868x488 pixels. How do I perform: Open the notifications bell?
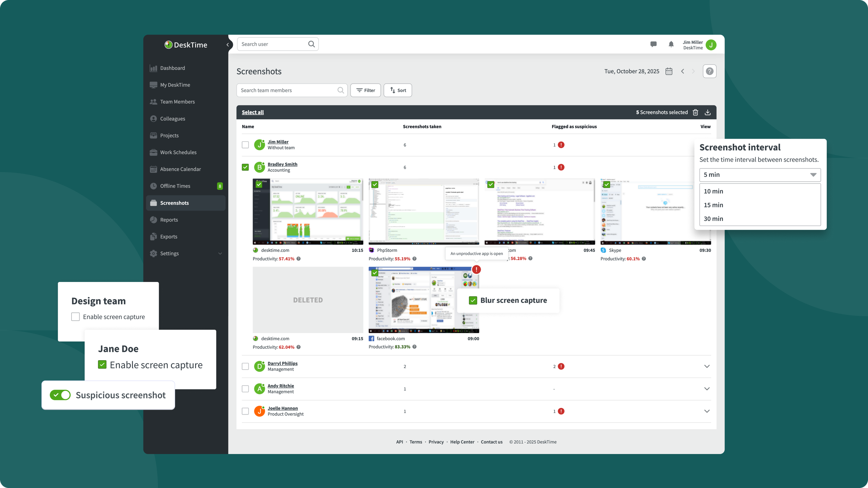click(671, 44)
